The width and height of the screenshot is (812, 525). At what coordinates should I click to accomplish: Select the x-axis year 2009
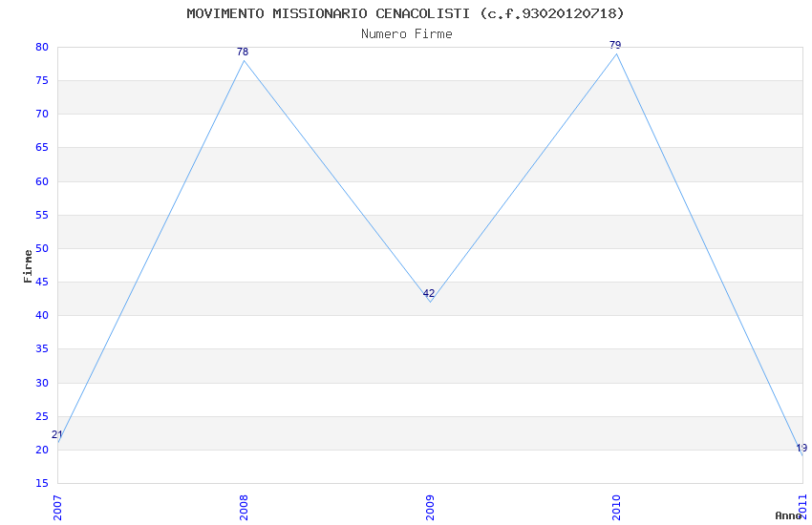point(430,508)
